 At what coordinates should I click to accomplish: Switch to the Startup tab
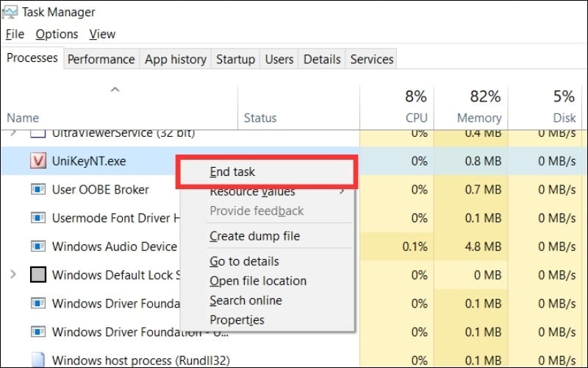point(235,59)
